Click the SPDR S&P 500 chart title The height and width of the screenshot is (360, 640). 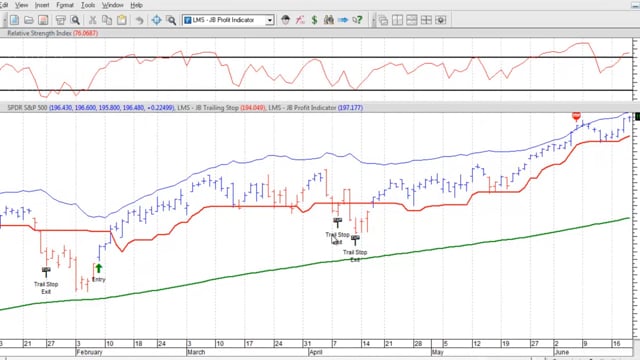tap(27, 108)
